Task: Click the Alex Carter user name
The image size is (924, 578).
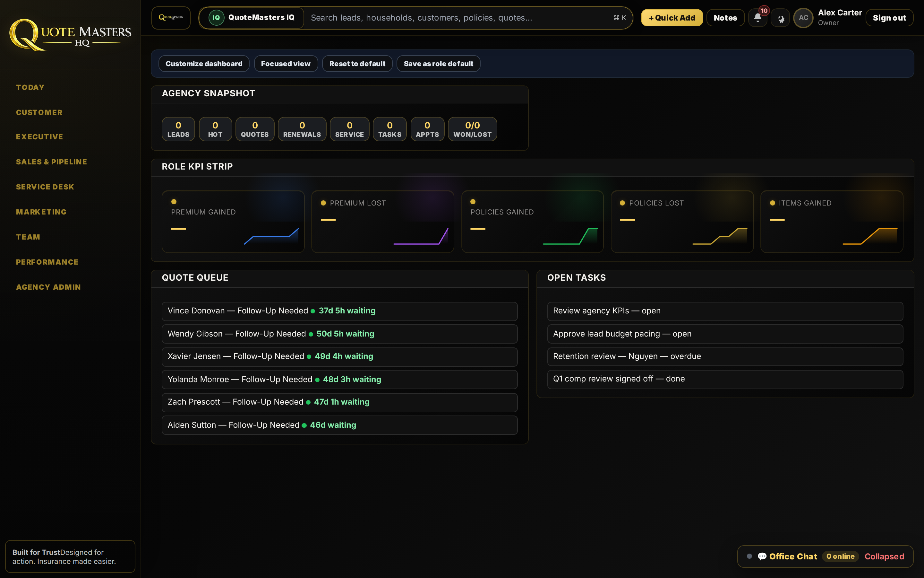Action: (840, 13)
